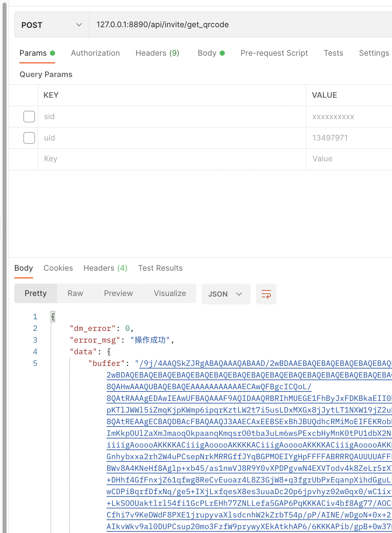Click the KEY column header
392x533 pixels.
point(51,95)
